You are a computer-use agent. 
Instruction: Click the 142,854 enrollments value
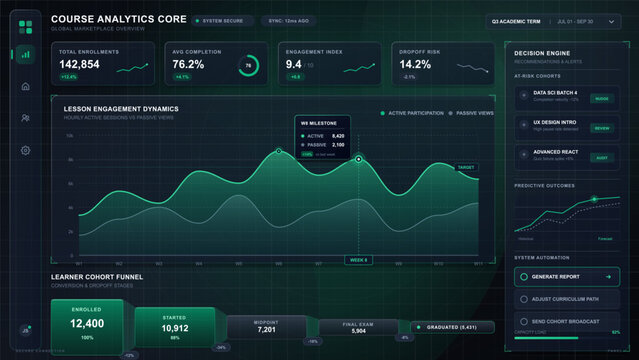tap(79, 64)
